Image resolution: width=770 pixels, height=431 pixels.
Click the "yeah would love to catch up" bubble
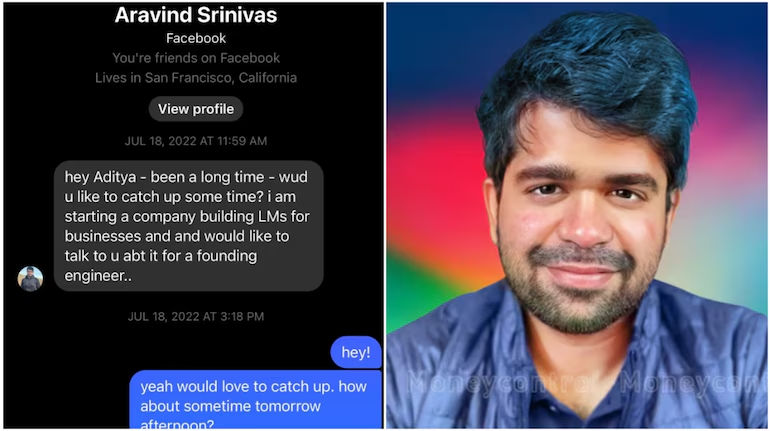(x=255, y=400)
